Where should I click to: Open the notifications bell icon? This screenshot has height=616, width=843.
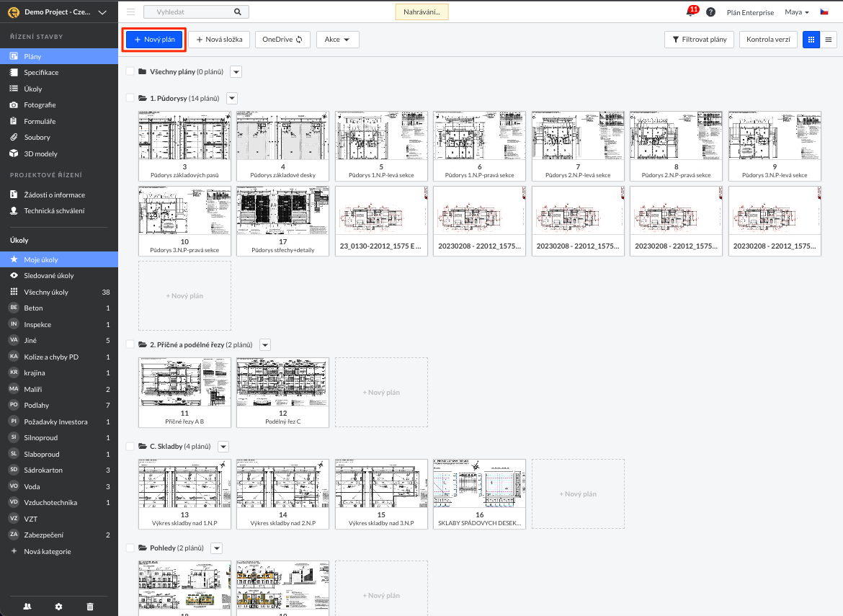tap(692, 12)
